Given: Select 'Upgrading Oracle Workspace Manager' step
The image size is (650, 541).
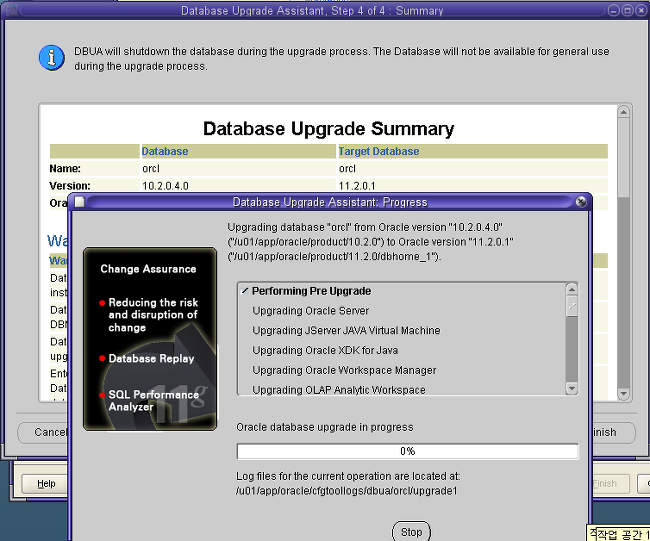Looking at the screenshot, I should (344, 370).
